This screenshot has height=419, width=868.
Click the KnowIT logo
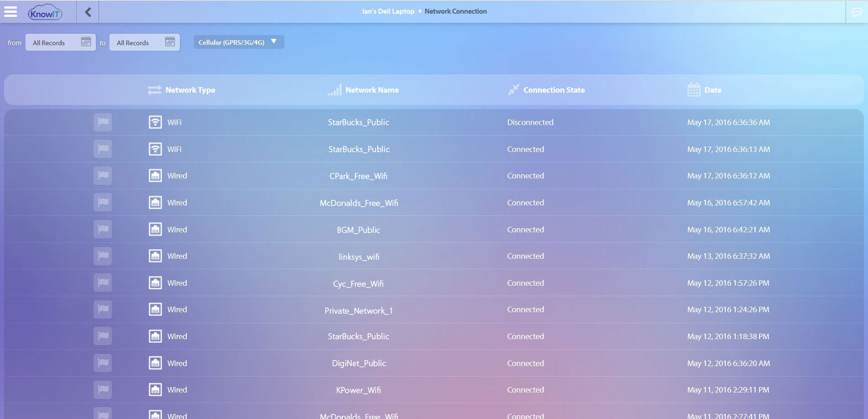45,13
